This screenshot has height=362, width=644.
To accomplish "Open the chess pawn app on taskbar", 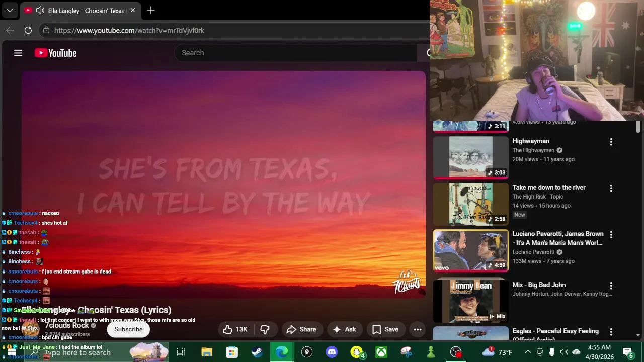I will (x=431, y=352).
